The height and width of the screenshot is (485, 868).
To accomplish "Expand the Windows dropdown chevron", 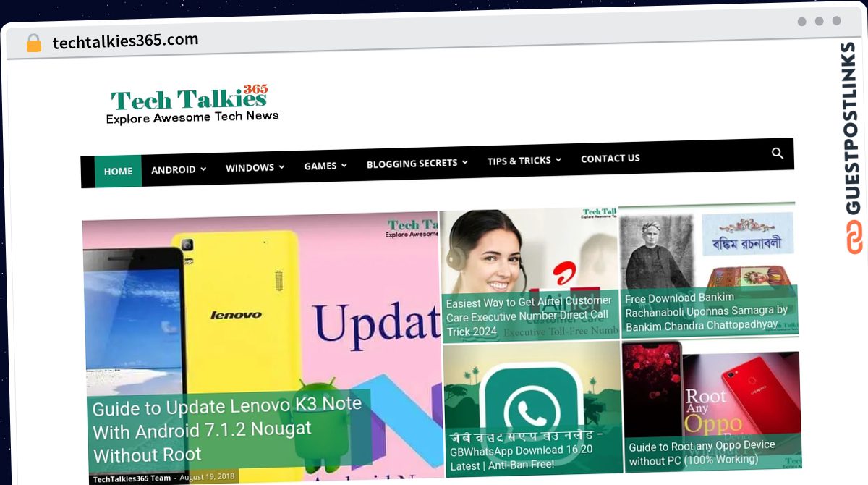I will [x=281, y=167].
